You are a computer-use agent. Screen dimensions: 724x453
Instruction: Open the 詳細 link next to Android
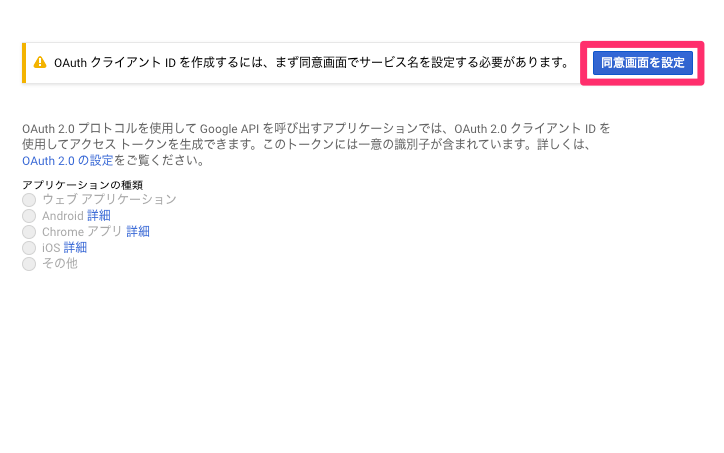pos(99,216)
